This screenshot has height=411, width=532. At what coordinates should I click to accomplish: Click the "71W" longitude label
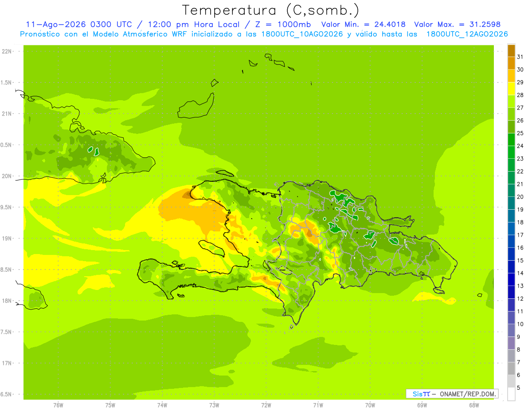pos(318,405)
